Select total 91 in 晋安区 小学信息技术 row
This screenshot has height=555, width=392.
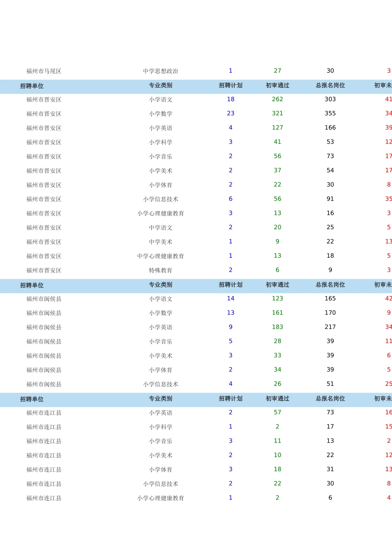(x=330, y=199)
